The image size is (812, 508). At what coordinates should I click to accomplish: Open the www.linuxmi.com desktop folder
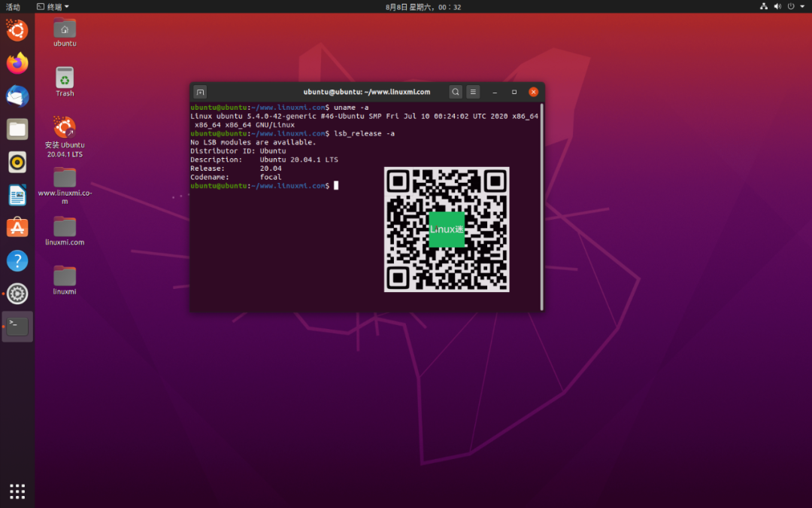pyautogui.click(x=65, y=186)
